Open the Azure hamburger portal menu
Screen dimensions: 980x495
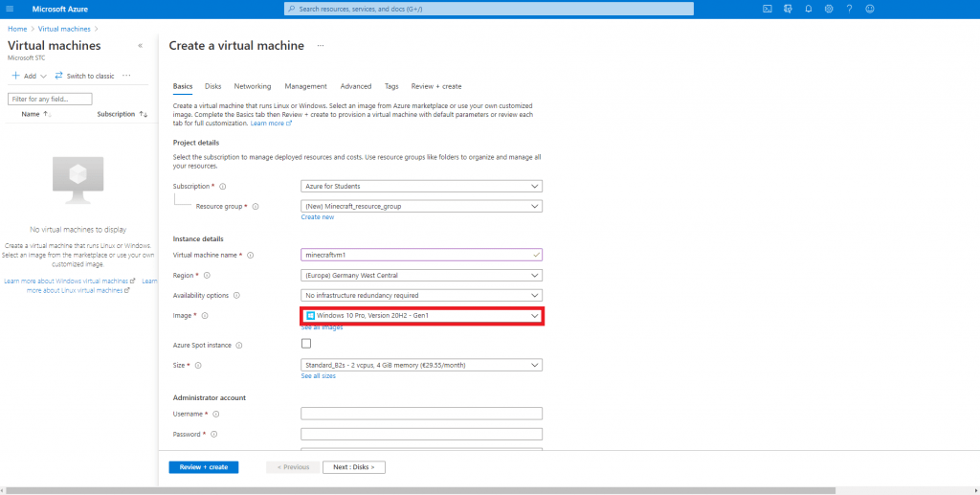[x=10, y=9]
